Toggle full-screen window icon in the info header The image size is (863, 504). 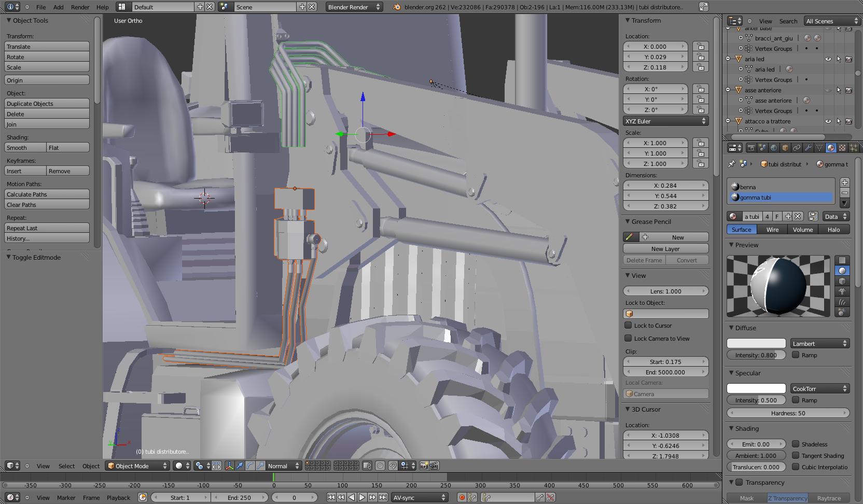tap(703, 7)
